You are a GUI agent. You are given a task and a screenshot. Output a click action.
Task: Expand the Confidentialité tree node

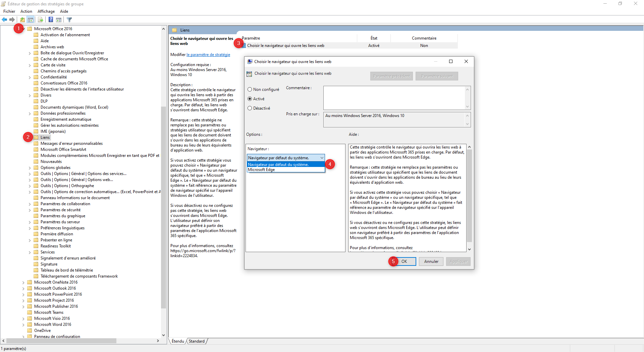[30, 77]
